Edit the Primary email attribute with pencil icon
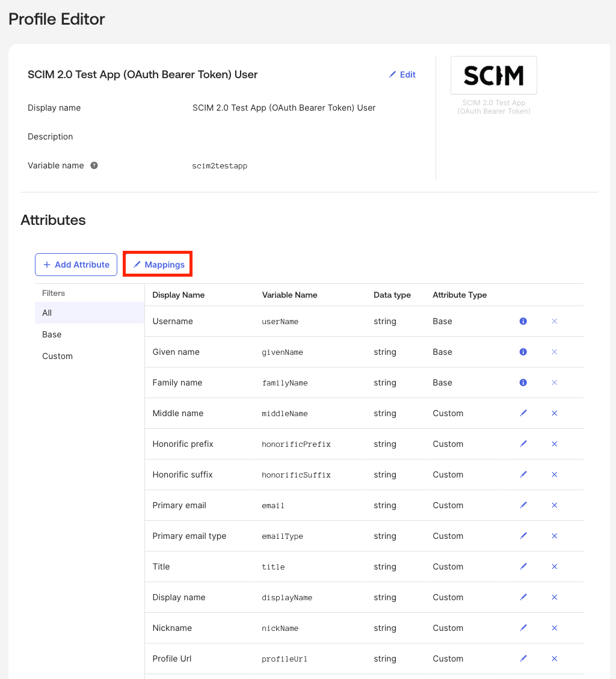The height and width of the screenshot is (679, 616). (523, 505)
